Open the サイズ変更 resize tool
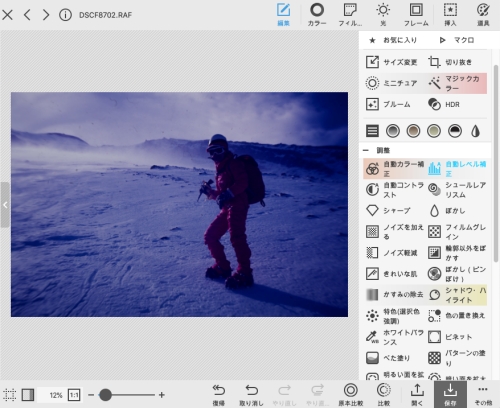 click(392, 62)
